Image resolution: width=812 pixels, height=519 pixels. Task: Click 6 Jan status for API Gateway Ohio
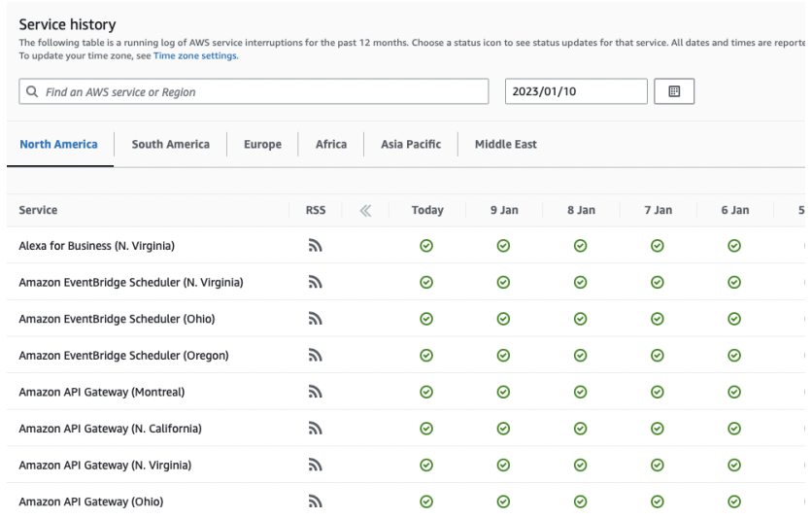click(734, 502)
